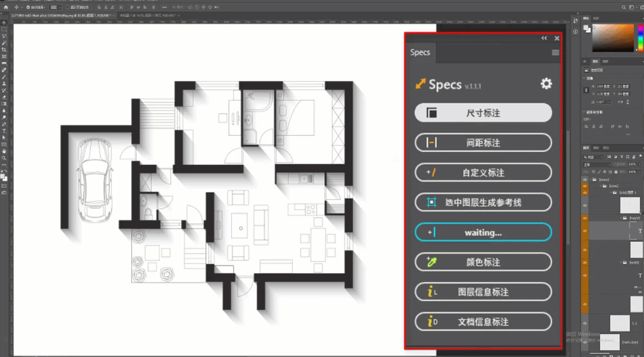Click the rainbow hue slider in Color panel

[x=640, y=38]
